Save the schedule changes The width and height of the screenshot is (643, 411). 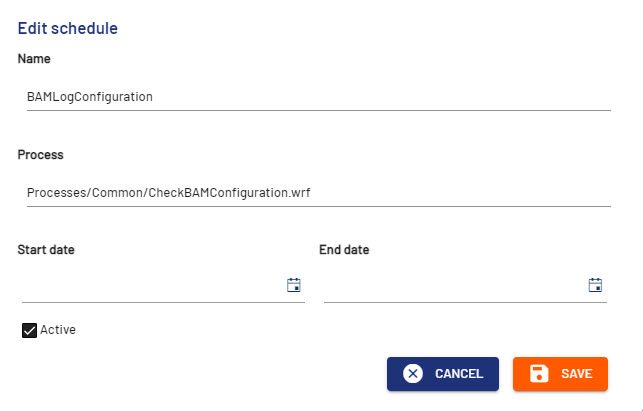[x=560, y=373]
